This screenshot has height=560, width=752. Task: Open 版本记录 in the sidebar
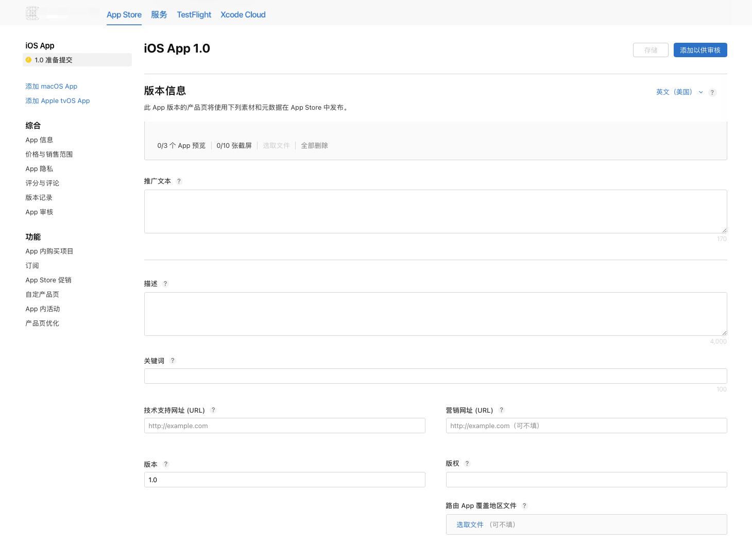coord(39,198)
